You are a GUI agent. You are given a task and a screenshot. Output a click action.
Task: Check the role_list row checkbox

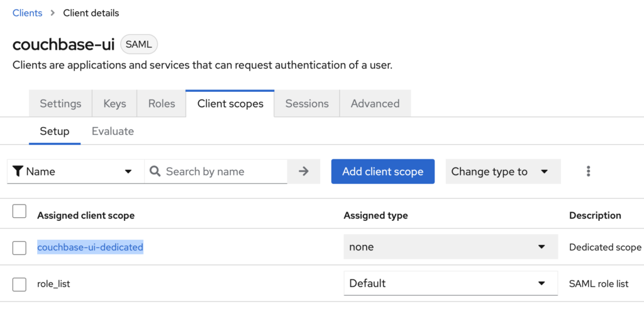[x=19, y=285]
